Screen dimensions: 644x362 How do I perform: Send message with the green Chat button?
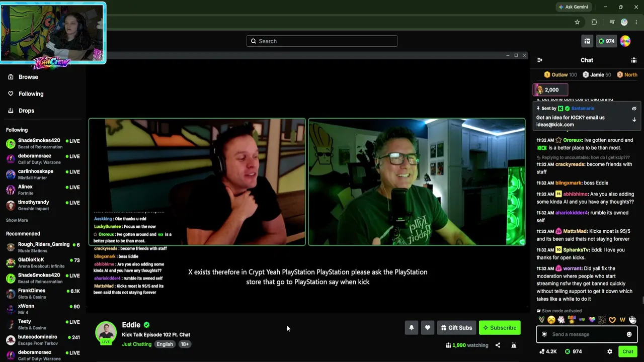[627, 351]
